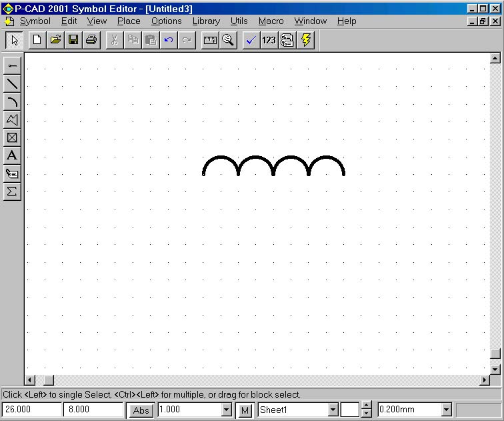Activate the Zoom magnifier tool
The image size is (504, 421).
tap(228, 40)
